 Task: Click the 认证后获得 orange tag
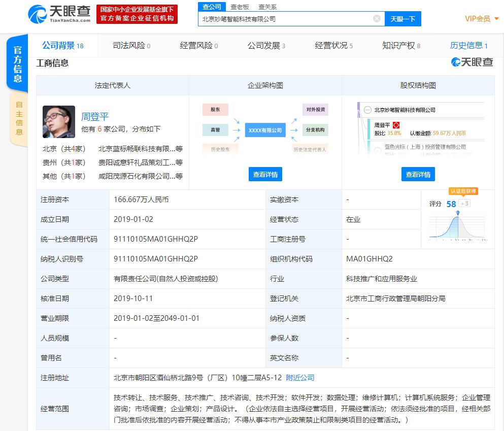[463, 191]
